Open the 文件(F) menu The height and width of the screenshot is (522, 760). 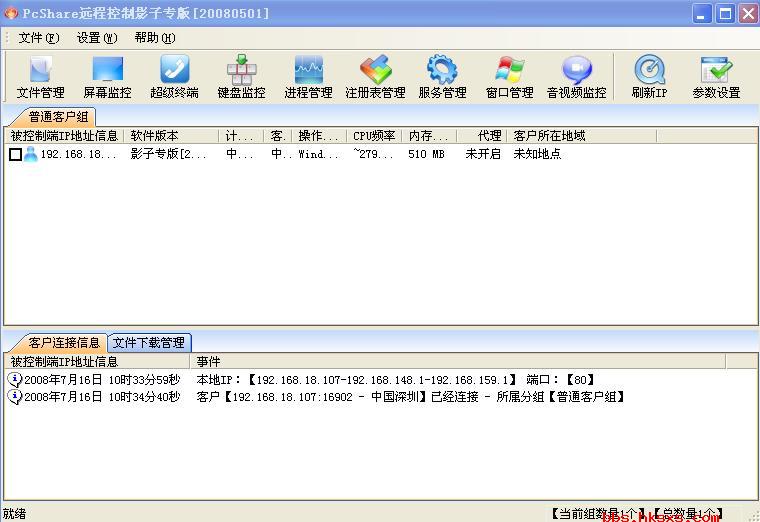pos(39,38)
